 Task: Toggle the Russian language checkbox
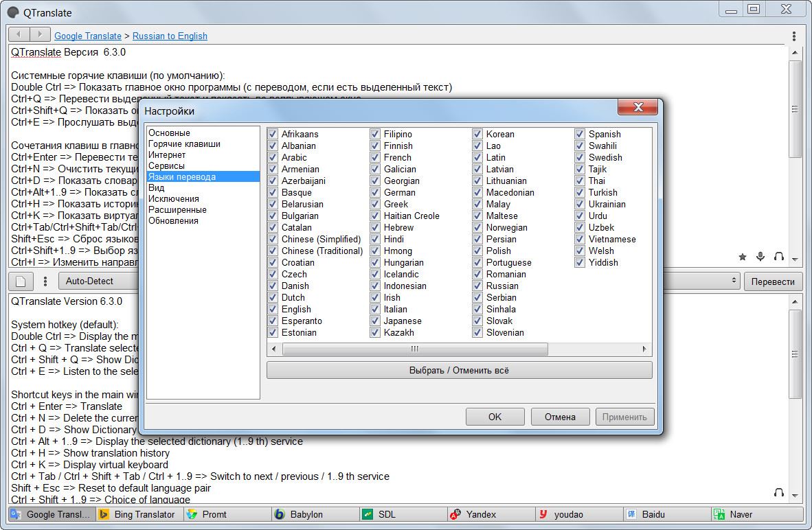[477, 286]
